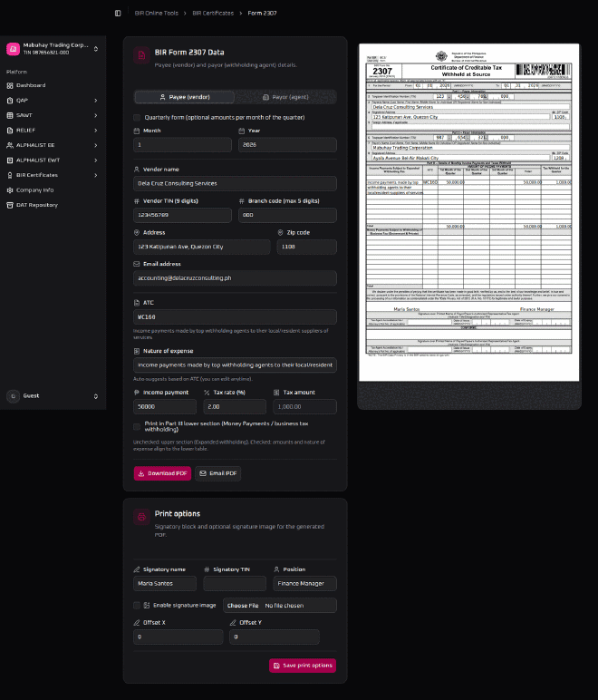Image resolution: width=598 pixels, height=700 pixels.
Task: Click Save print options button
Action: [x=303, y=666]
